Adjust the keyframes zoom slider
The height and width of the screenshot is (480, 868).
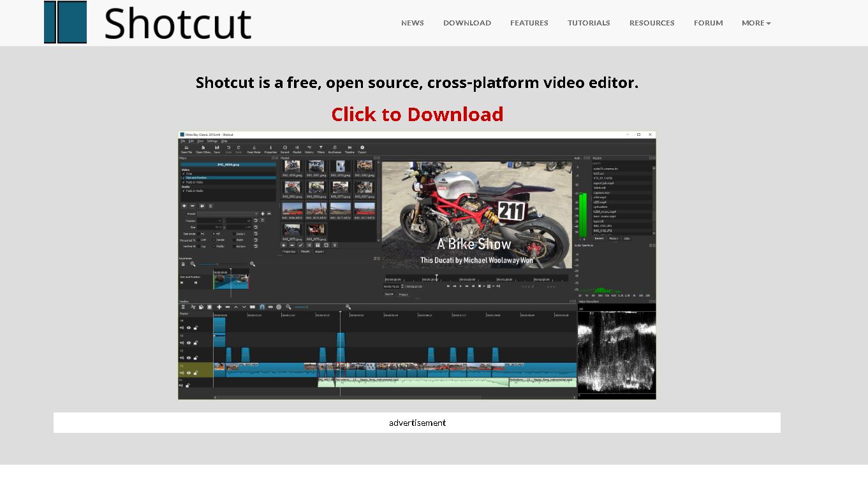coord(223,264)
